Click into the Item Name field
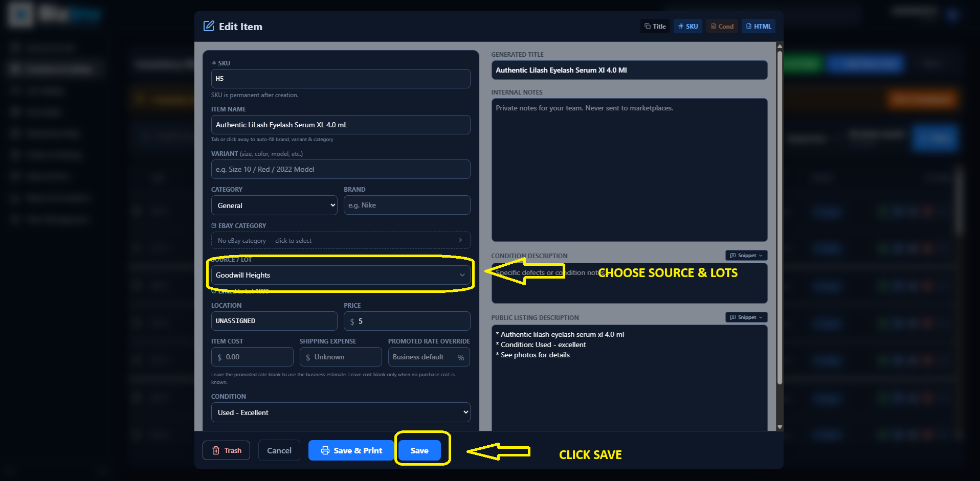 [x=341, y=125]
